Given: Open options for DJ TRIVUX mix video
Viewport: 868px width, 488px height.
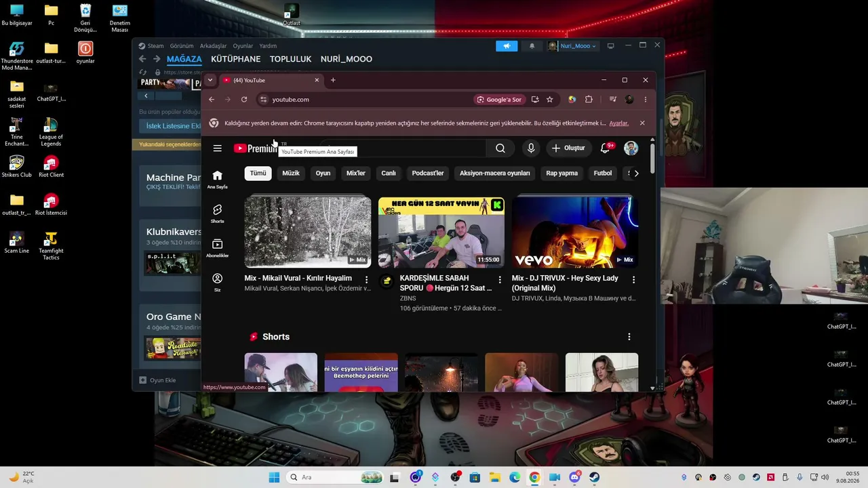Looking at the screenshot, I should pos(633,279).
